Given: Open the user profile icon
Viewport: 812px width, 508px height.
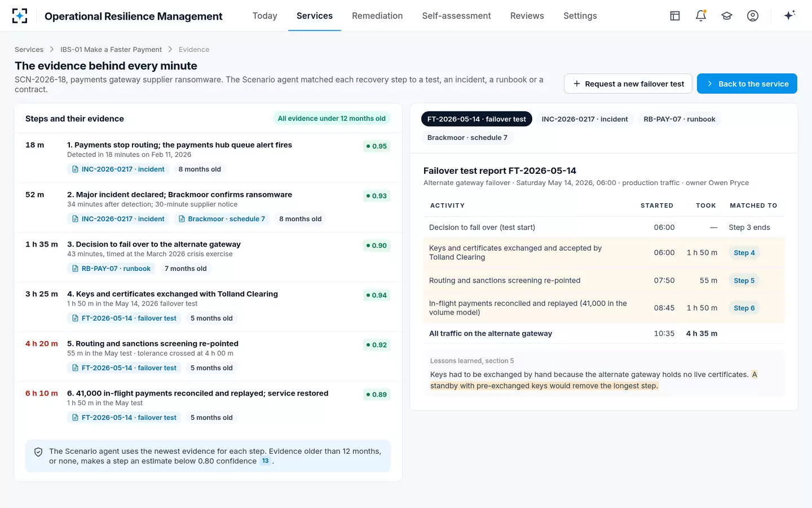Looking at the screenshot, I should tap(753, 16).
